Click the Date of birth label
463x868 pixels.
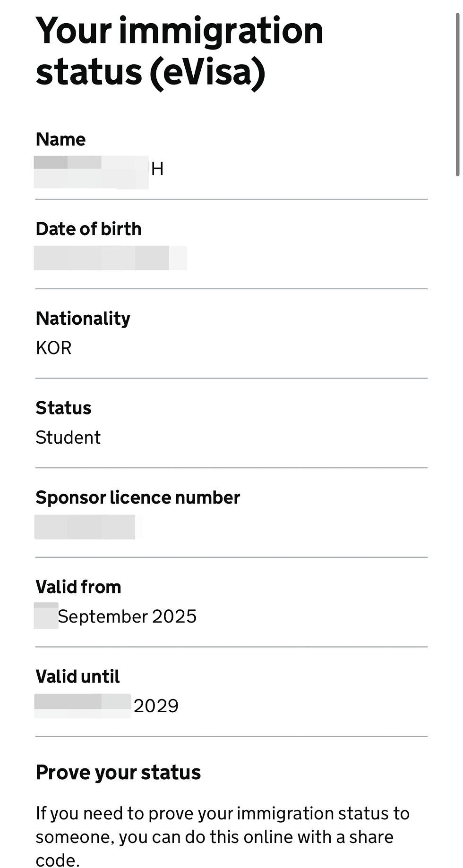[89, 229]
